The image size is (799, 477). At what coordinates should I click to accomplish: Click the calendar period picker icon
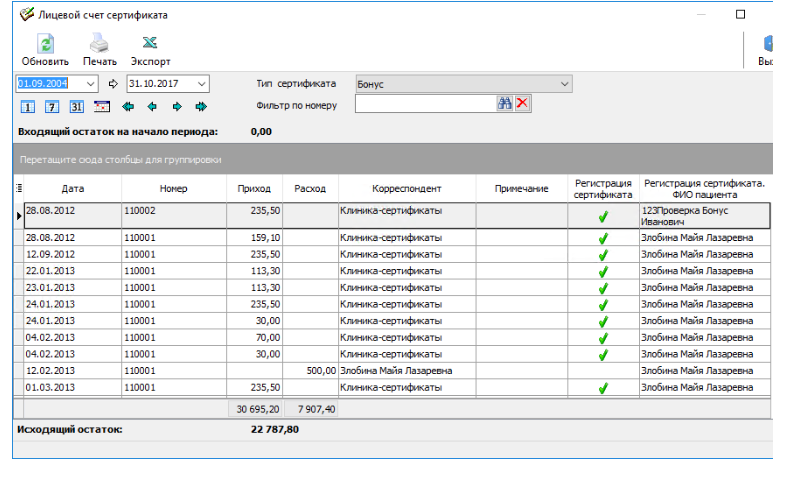[x=102, y=106]
